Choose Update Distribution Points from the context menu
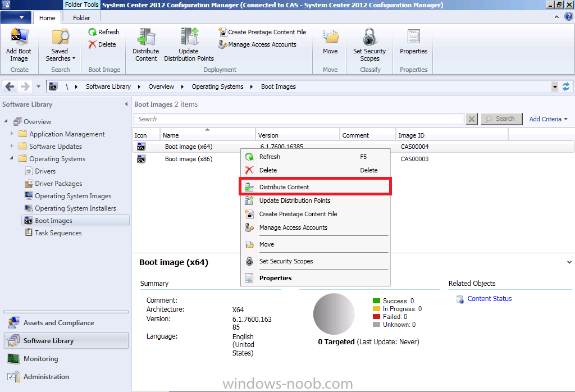The width and height of the screenshot is (575, 392). [316, 200]
